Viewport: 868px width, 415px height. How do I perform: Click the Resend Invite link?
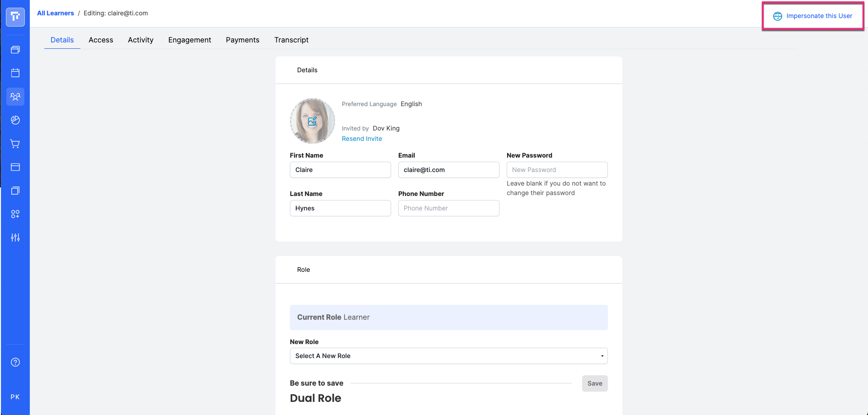(x=362, y=139)
